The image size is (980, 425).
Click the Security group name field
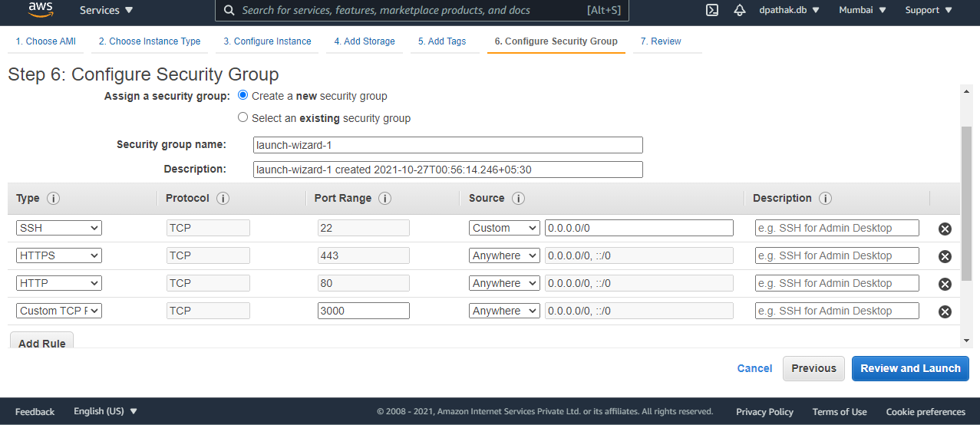447,145
